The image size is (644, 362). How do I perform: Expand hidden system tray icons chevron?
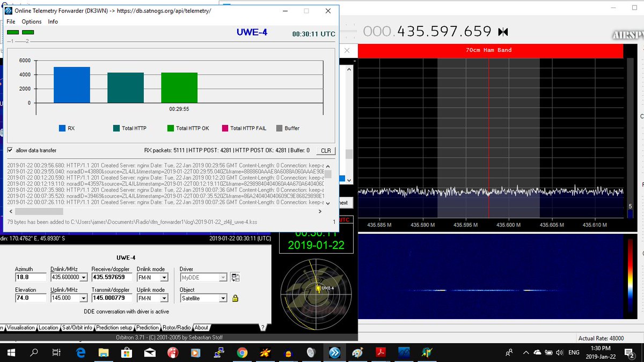click(525, 352)
